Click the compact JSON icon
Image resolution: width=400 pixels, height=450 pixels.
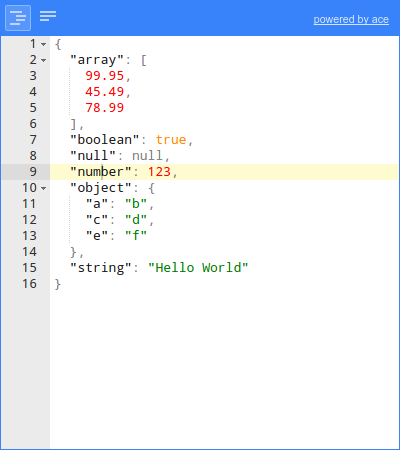48,16
